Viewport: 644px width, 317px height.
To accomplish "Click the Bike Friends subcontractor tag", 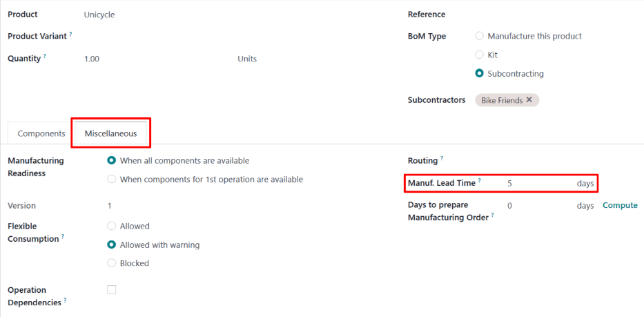I will [501, 100].
